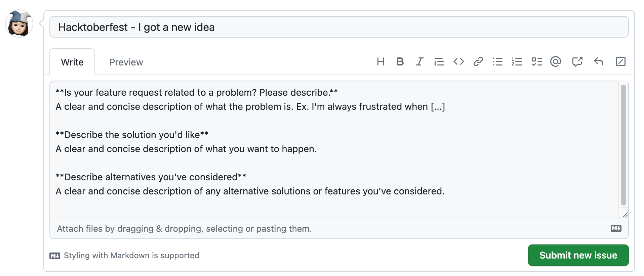Switch to the Preview tab

click(126, 62)
